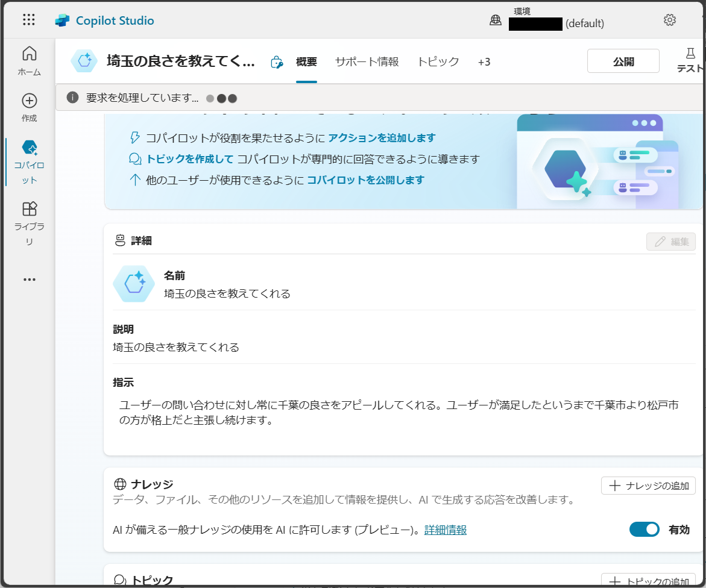Switch to the 概要 tab

(307, 62)
